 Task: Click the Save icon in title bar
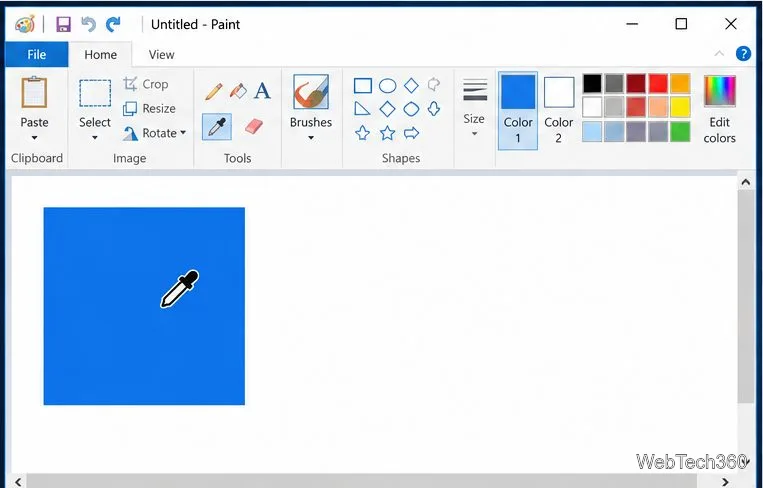click(63, 24)
